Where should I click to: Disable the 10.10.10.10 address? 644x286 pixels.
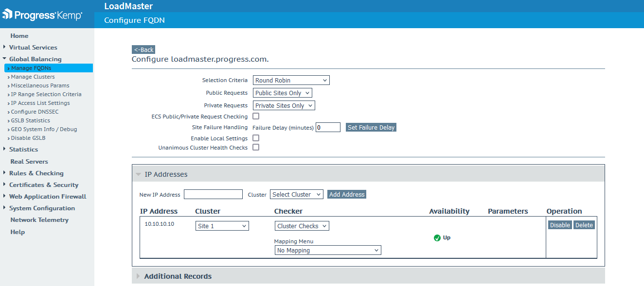coord(560,225)
